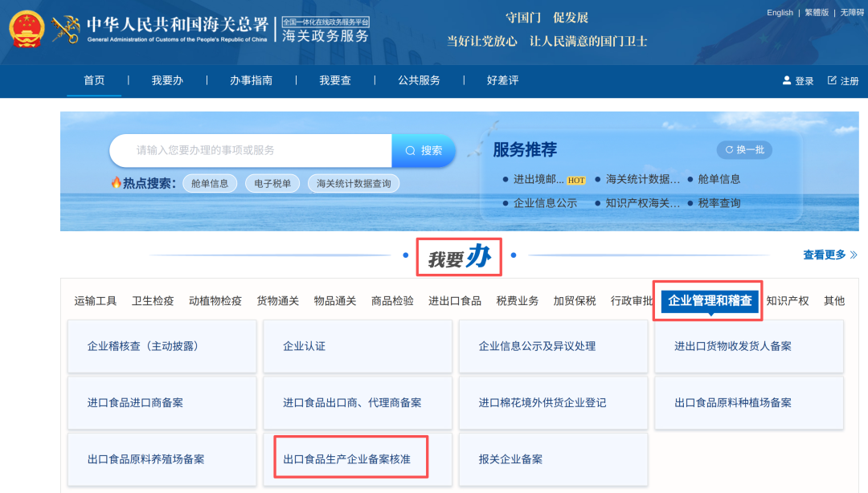Open 企业认证 service card
Viewport: 868px width, 493px height.
pos(358,346)
